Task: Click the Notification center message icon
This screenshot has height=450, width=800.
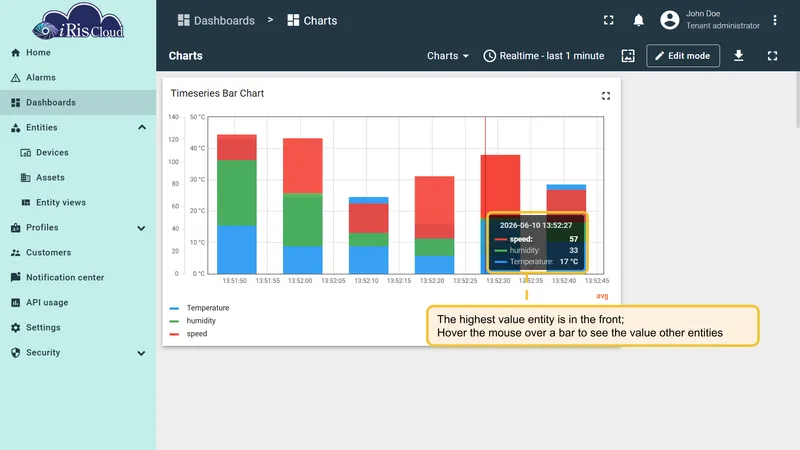Action: tap(15, 277)
